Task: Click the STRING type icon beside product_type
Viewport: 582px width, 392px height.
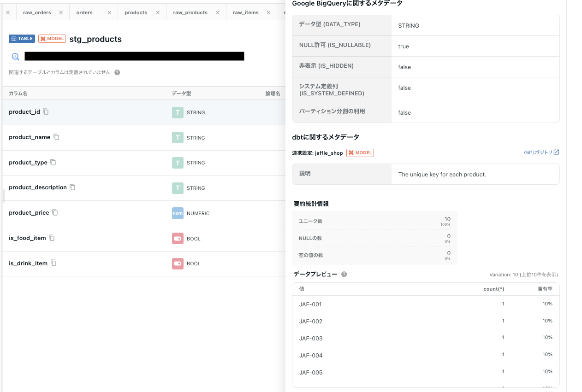Action: (x=178, y=162)
